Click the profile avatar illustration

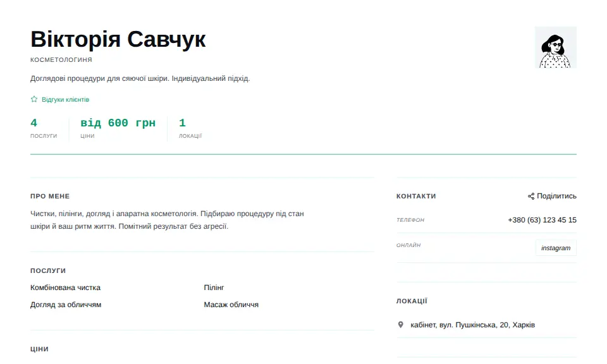[x=556, y=47]
